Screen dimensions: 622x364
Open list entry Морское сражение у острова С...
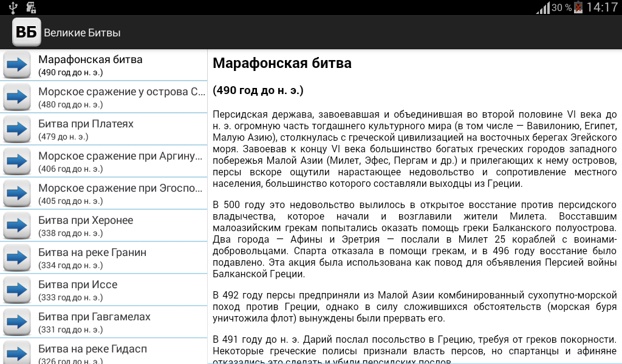(103, 97)
